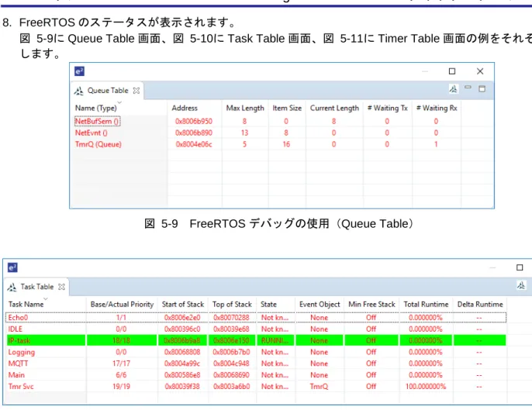Select the Logging task row
Image resolution: width=532 pixels, height=410 pixels.
coord(256,352)
